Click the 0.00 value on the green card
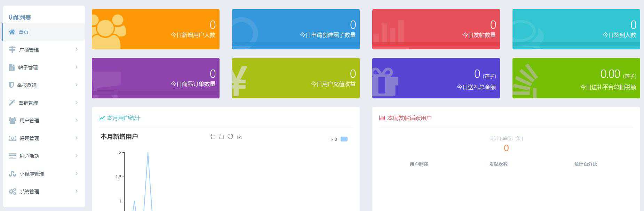644x211 pixels. [610, 74]
